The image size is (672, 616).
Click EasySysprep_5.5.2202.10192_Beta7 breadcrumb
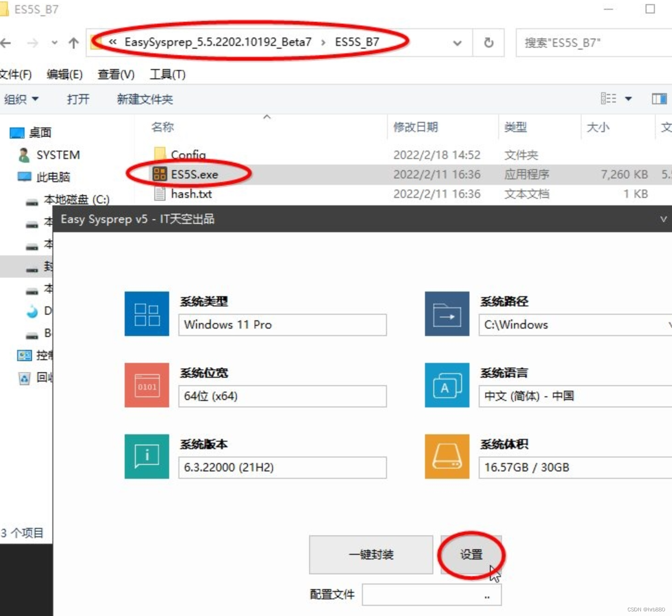click(x=218, y=42)
